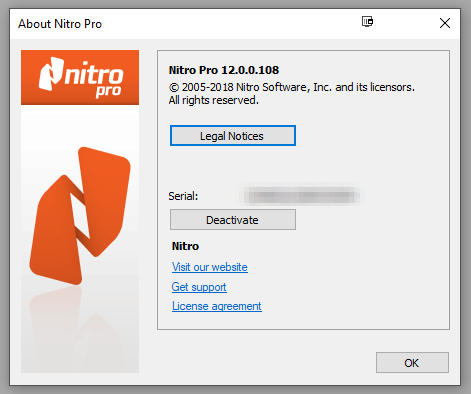The image size is (471, 394).
Task: Open the Get support link
Action: point(199,287)
